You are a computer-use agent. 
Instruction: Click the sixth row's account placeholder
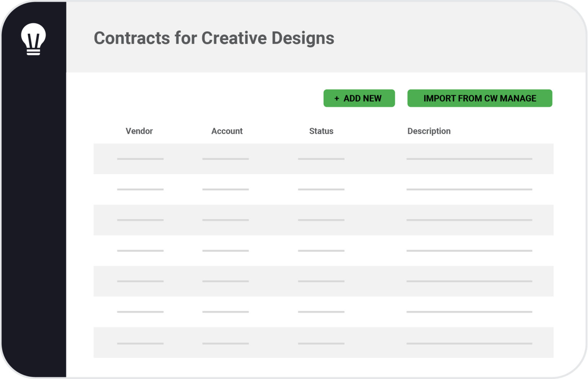coord(225,312)
